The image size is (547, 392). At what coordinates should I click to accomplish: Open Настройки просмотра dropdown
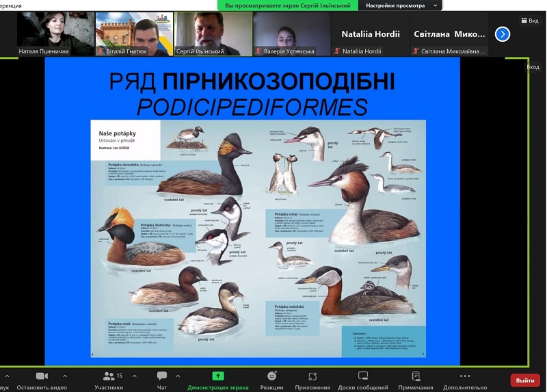coord(401,5)
